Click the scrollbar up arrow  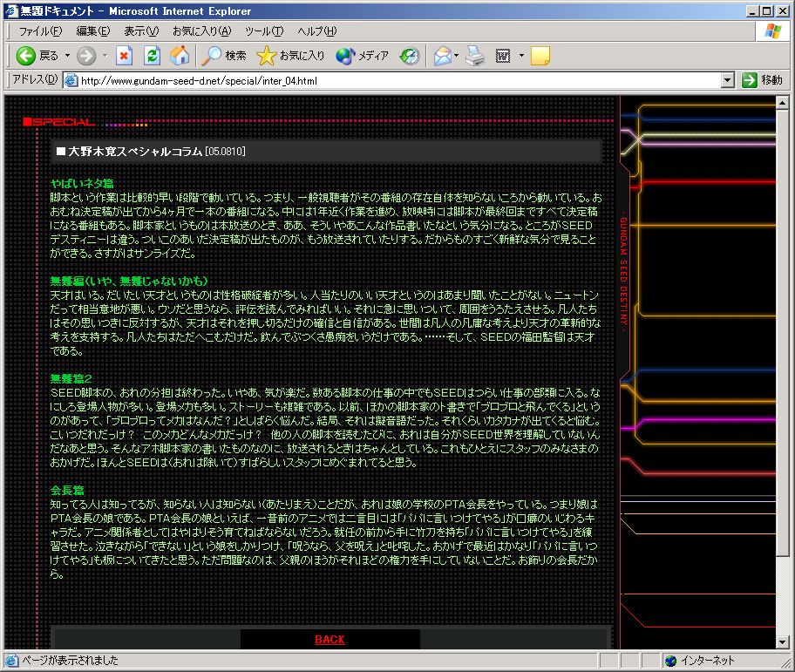tap(782, 103)
